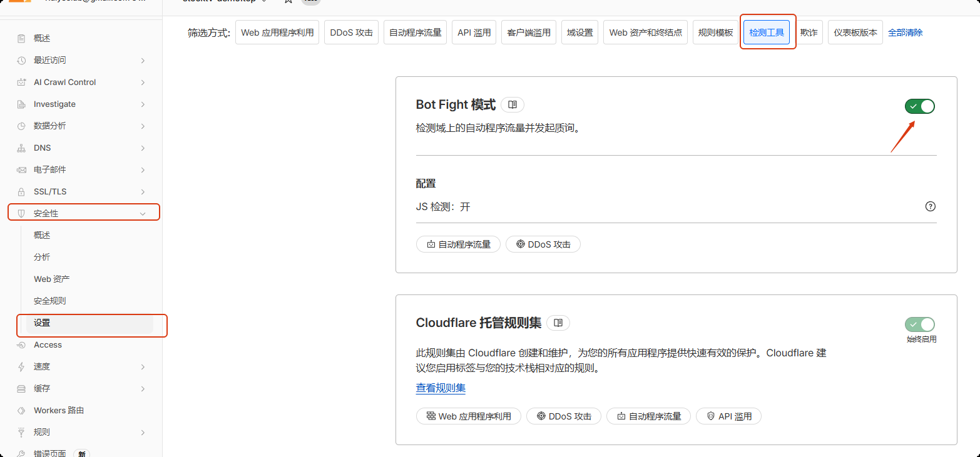Open 分析 under the 安全性 section
Viewport: 980px width, 457px height.
[42, 258]
